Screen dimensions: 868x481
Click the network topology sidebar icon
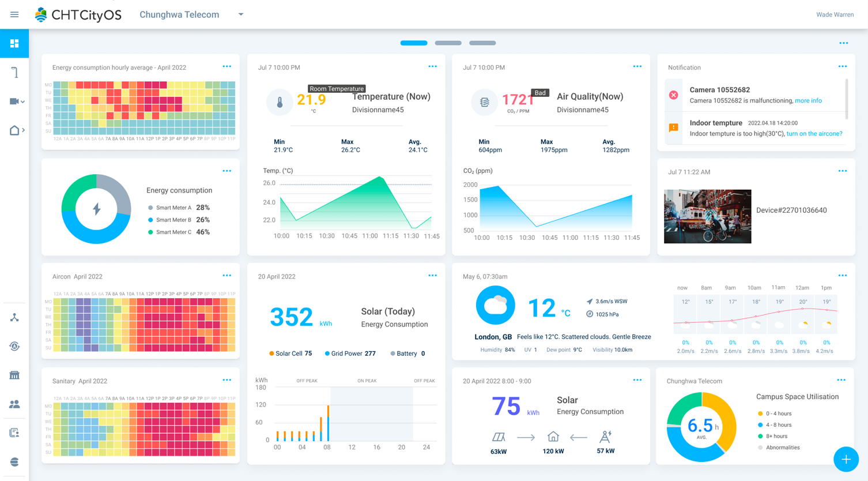pos(14,318)
